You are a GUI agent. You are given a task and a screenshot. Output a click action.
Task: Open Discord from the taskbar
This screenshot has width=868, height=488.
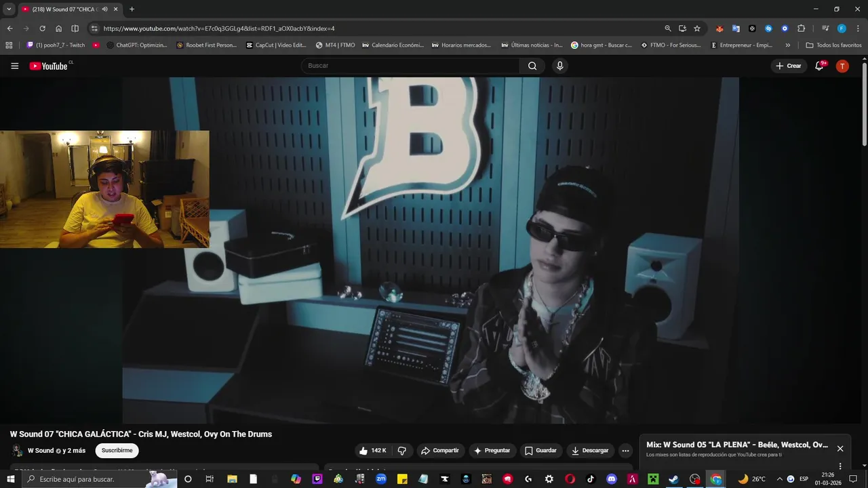coord(611,479)
